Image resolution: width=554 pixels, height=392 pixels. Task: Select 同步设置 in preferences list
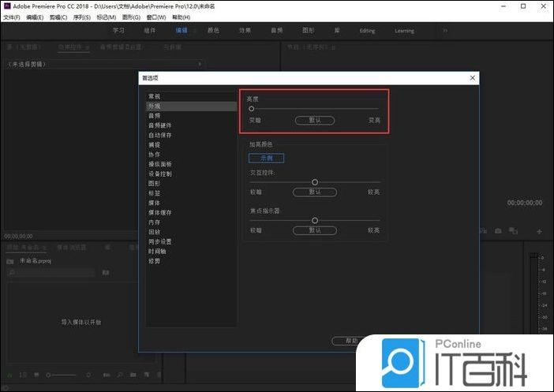[x=160, y=241]
